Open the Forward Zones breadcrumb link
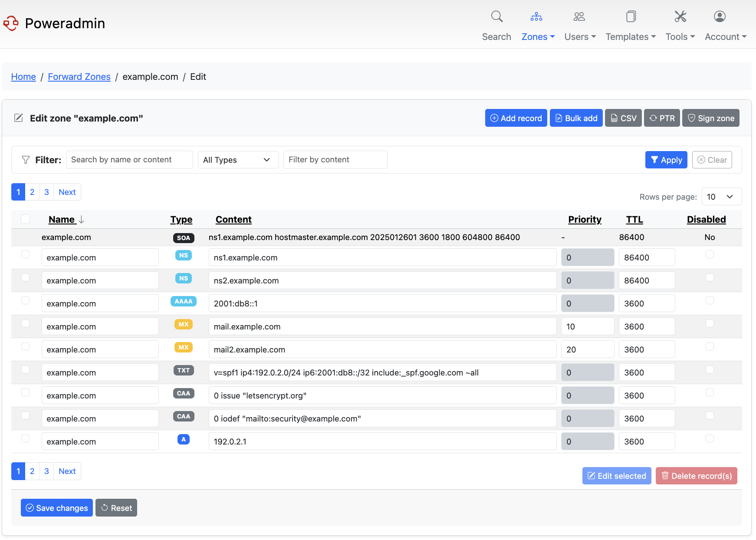This screenshot has width=756, height=540. click(x=79, y=76)
